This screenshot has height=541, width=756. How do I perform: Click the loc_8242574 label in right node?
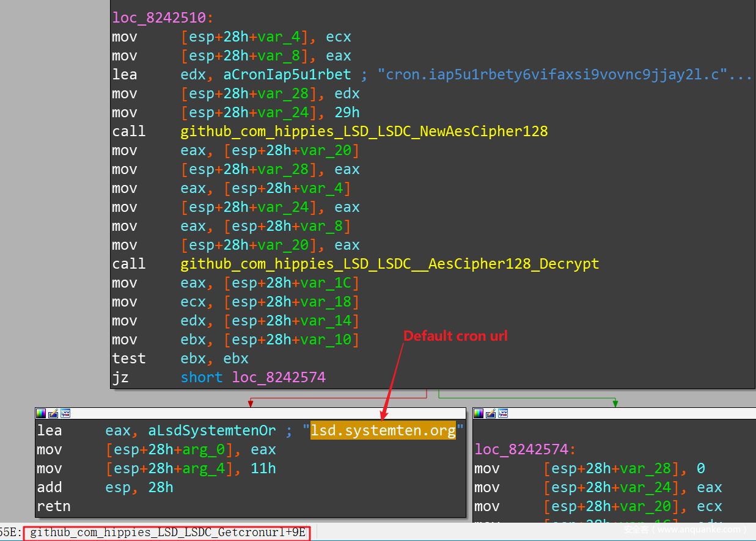[x=521, y=449]
